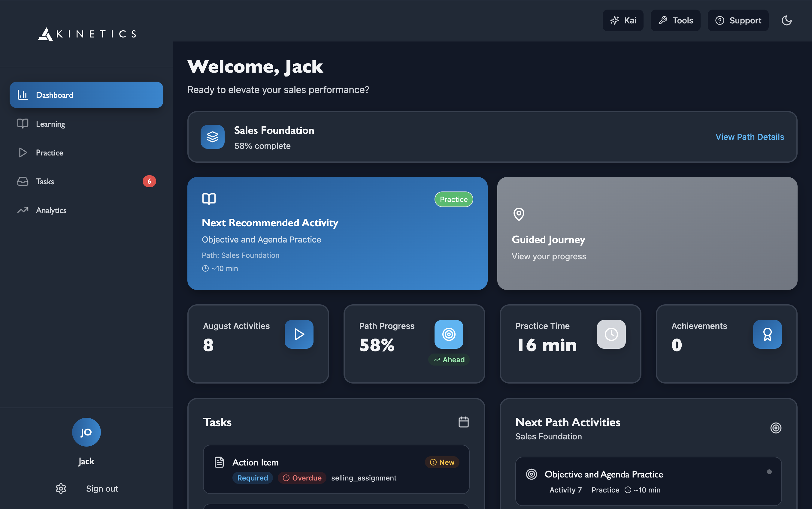Click the 58% complete text
This screenshot has height=509, width=812.
click(262, 146)
